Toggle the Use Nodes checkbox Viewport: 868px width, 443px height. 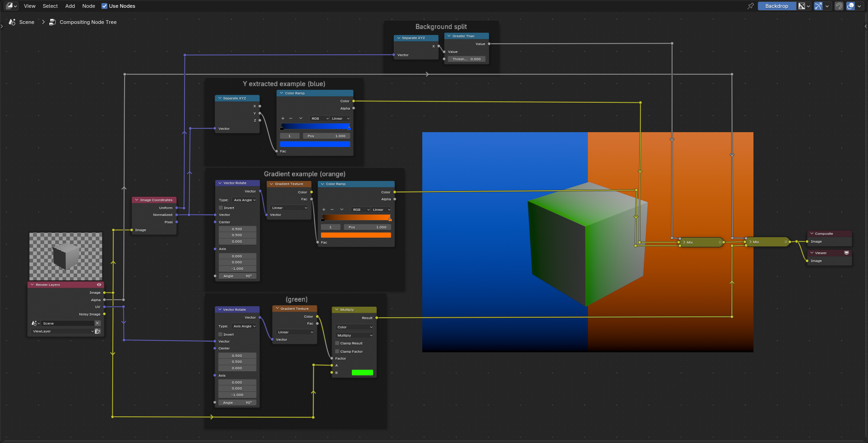(104, 6)
